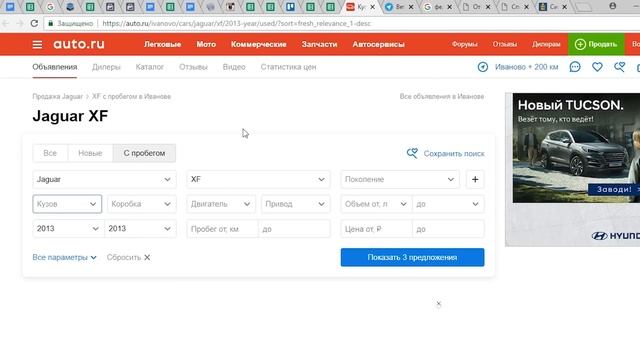
Task: Open the Поколение dropdown
Action: [400, 180]
